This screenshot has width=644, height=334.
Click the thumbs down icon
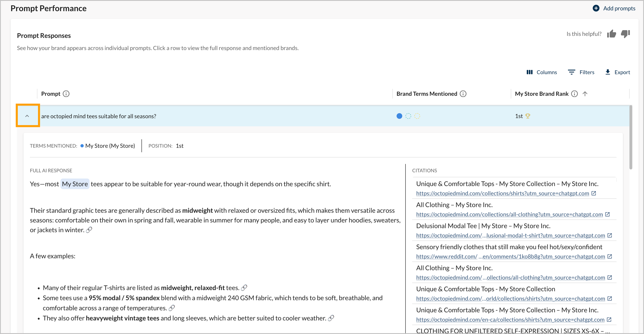coord(625,34)
